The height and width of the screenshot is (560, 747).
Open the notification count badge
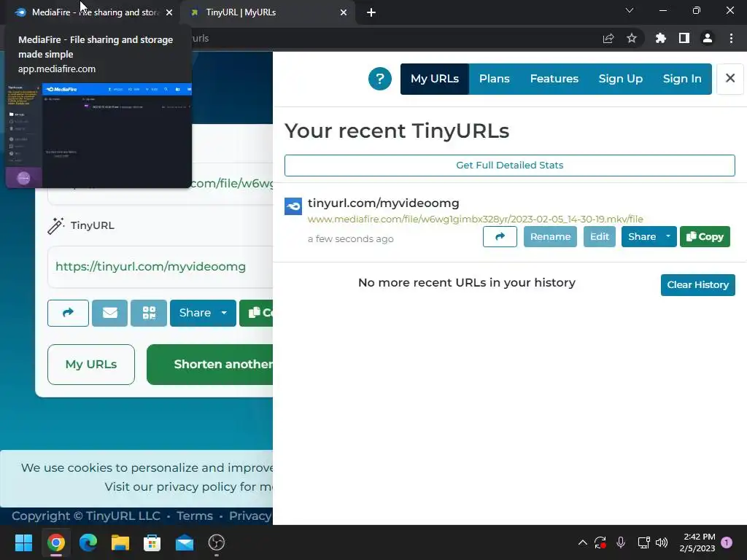[727, 542]
